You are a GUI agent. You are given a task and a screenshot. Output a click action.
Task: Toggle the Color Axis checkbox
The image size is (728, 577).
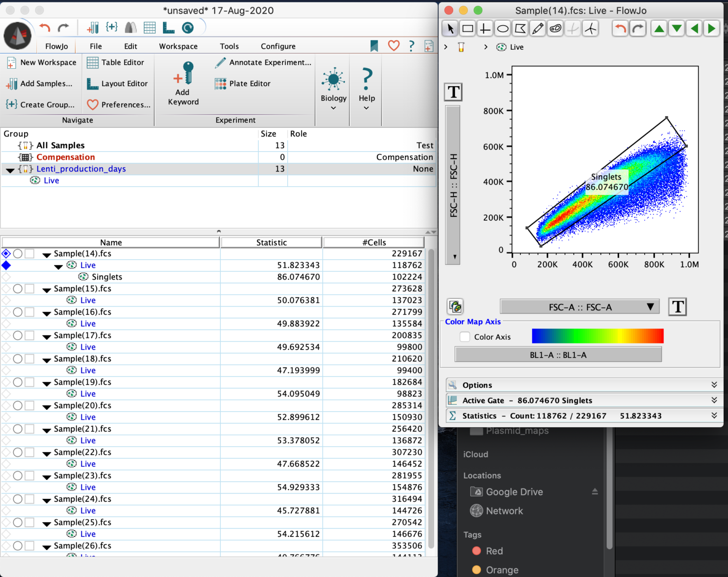465,337
